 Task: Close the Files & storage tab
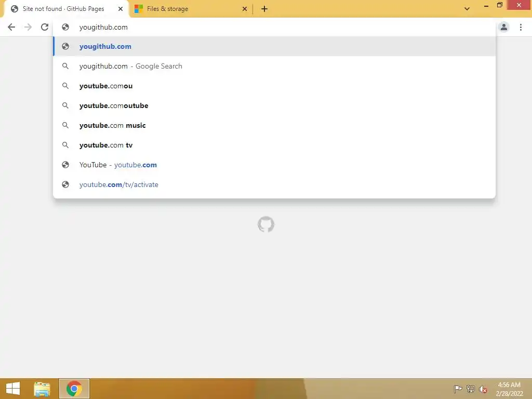245,9
